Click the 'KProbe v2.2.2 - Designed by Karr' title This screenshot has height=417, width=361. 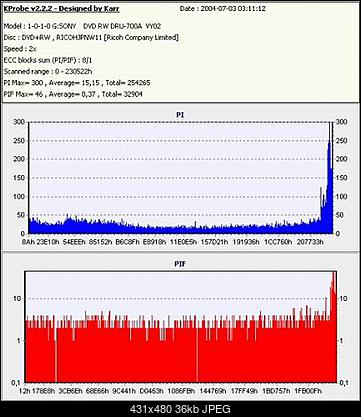pos(61,9)
